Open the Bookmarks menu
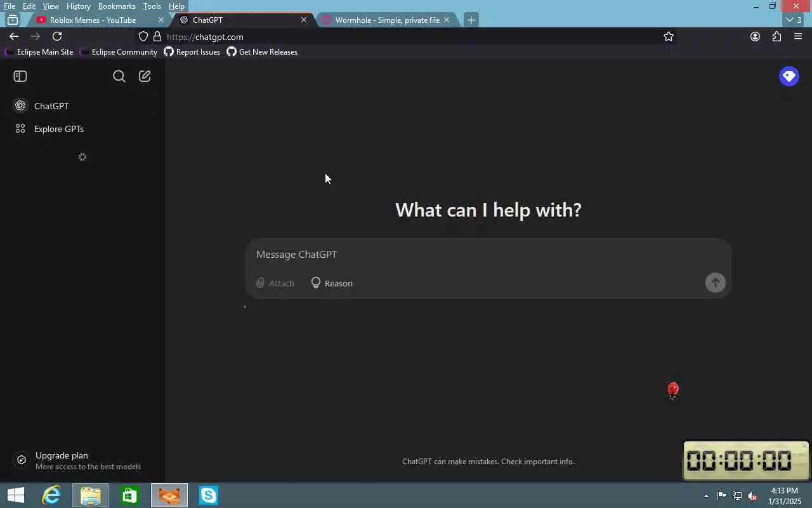The image size is (812, 508). 117,6
